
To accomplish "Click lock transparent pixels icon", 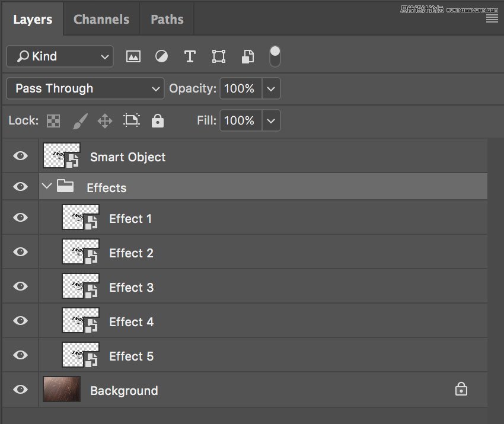I will [53, 121].
